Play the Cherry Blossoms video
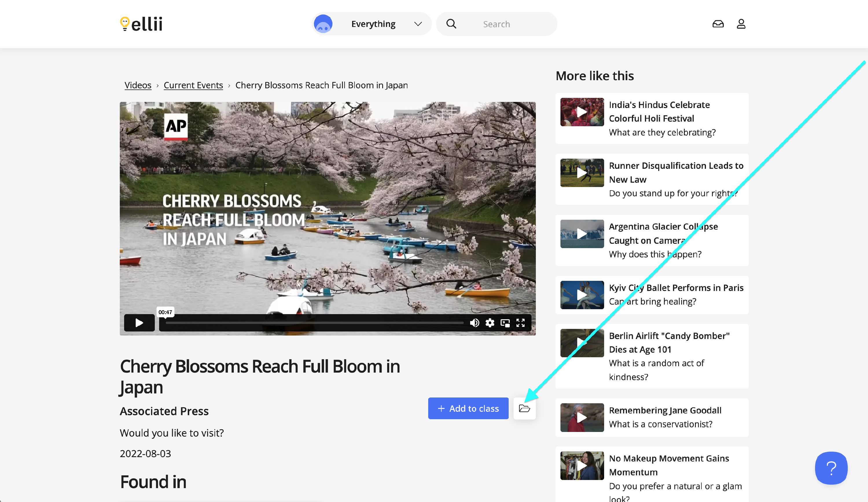This screenshot has height=502, width=868. (x=139, y=323)
